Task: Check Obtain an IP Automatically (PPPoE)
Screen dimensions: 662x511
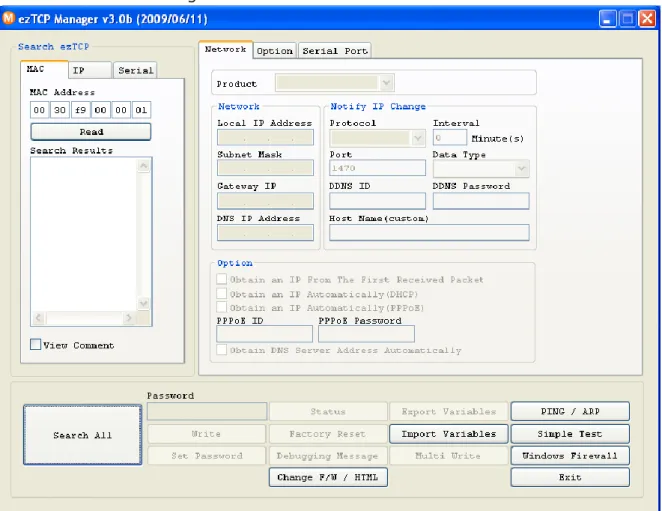Action: point(221,307)
